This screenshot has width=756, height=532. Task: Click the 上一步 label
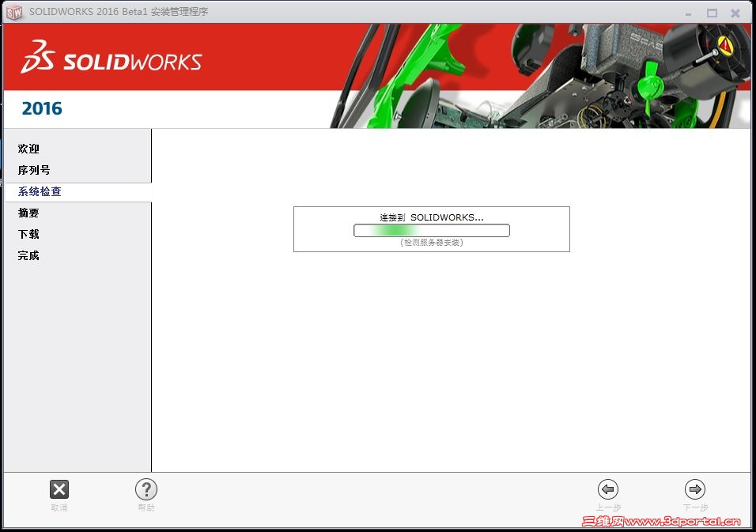(608, 507)
